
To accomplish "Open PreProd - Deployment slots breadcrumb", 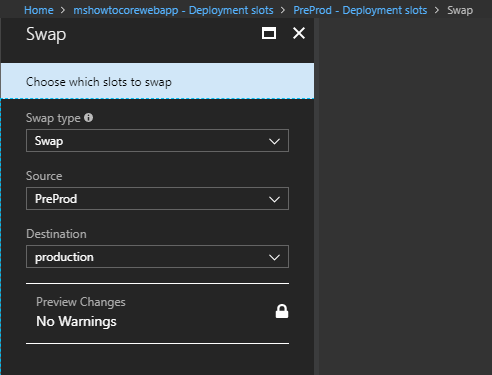I will [360, 10].
